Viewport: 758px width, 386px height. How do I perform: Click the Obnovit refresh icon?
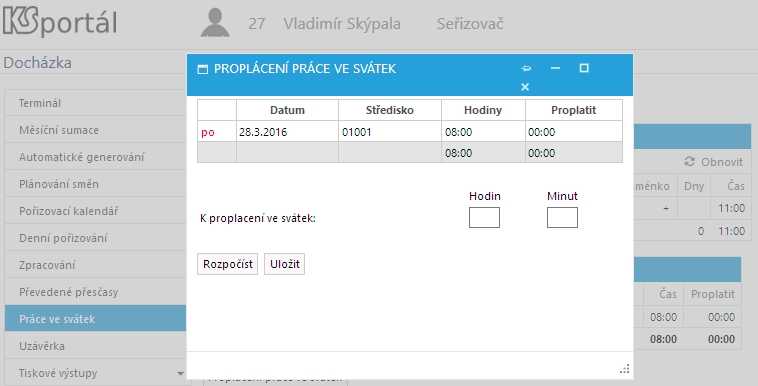click(x=690, y=162)
